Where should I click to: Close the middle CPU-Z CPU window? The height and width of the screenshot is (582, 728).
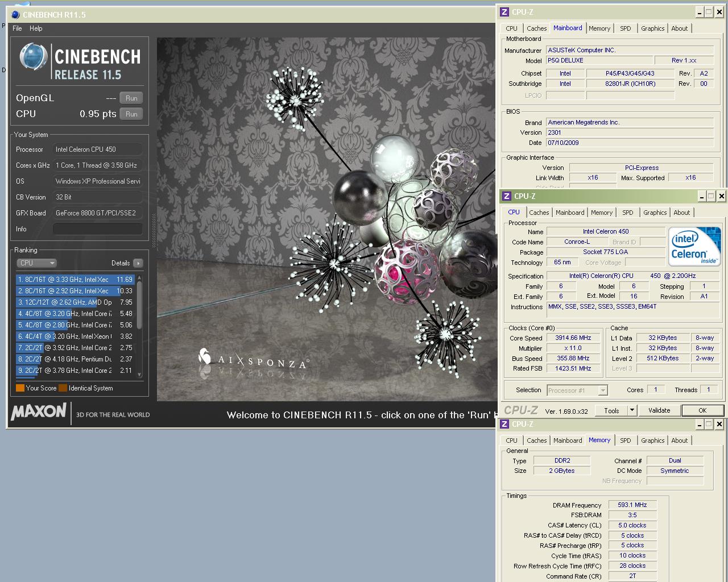point(722,196)
